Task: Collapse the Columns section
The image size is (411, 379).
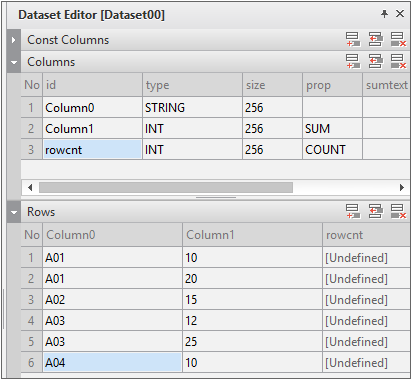Action: coord(14,62)
